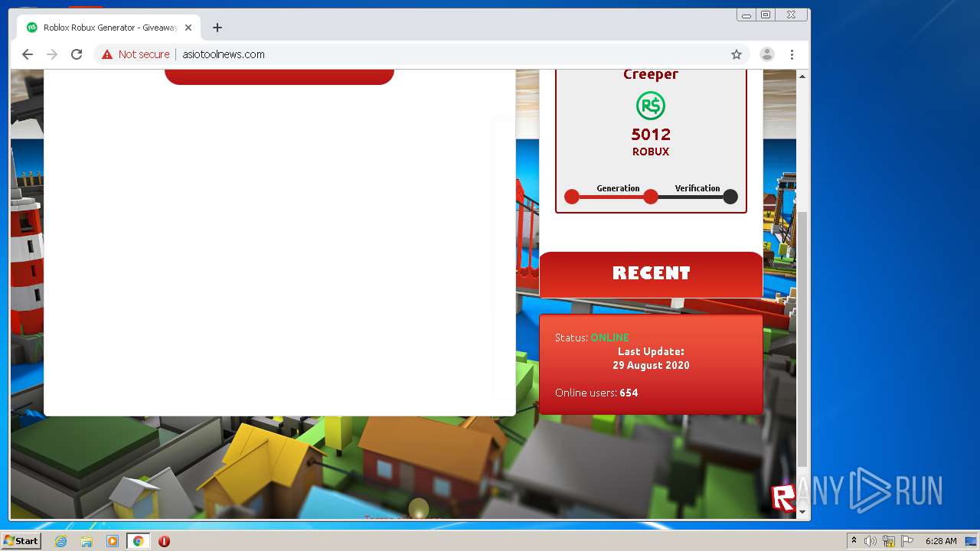Open Windows Explorer folder taskbar icon
Viewport: 980px width, 551px height.
(x=87, y=541)
